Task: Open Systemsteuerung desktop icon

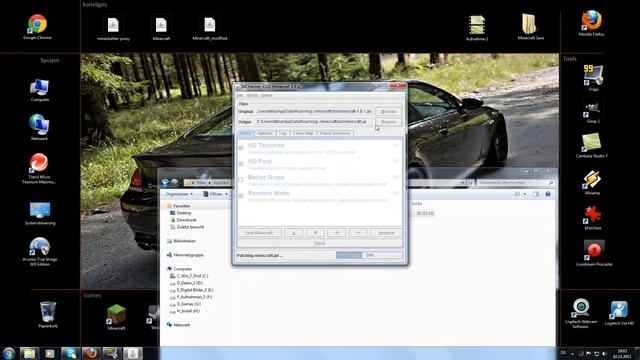Action: pyautogui.click(x=40, y=213)
